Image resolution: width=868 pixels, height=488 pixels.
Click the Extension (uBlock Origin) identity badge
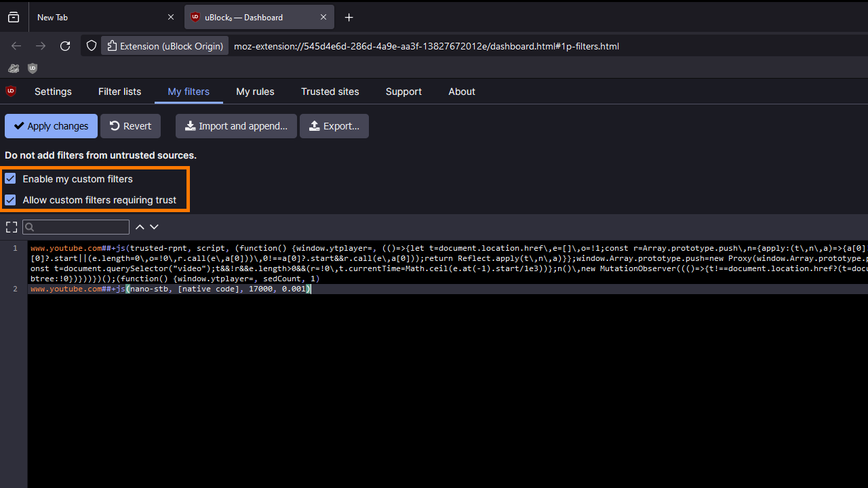click(x=165, y=46)
